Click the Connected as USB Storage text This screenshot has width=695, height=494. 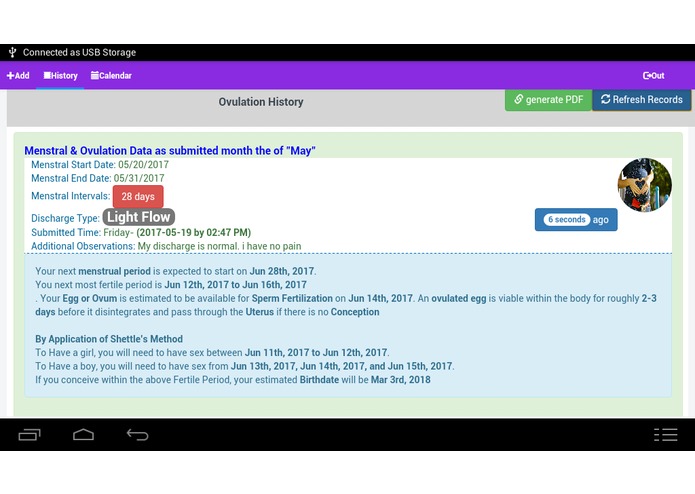tap(79, 52)
